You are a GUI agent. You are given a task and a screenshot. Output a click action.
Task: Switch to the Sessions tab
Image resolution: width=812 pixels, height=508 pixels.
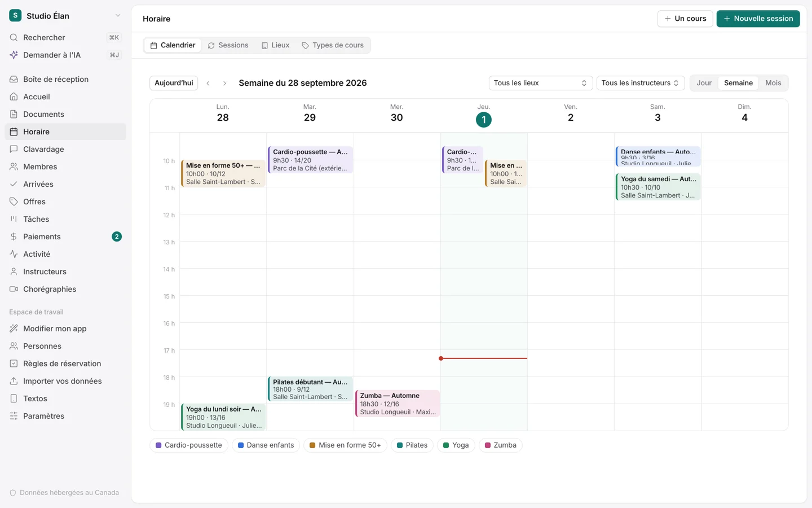pyautogui.click(x=228, y=45)
